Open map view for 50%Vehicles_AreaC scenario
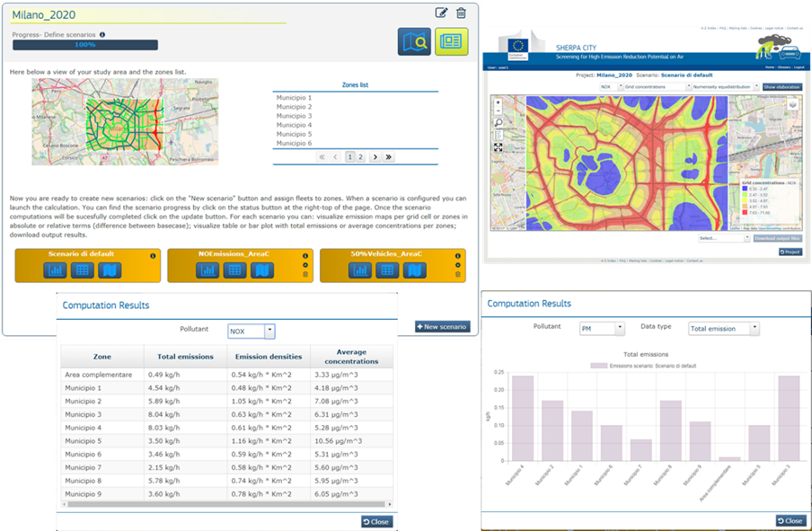 click(x=415, y=270)
